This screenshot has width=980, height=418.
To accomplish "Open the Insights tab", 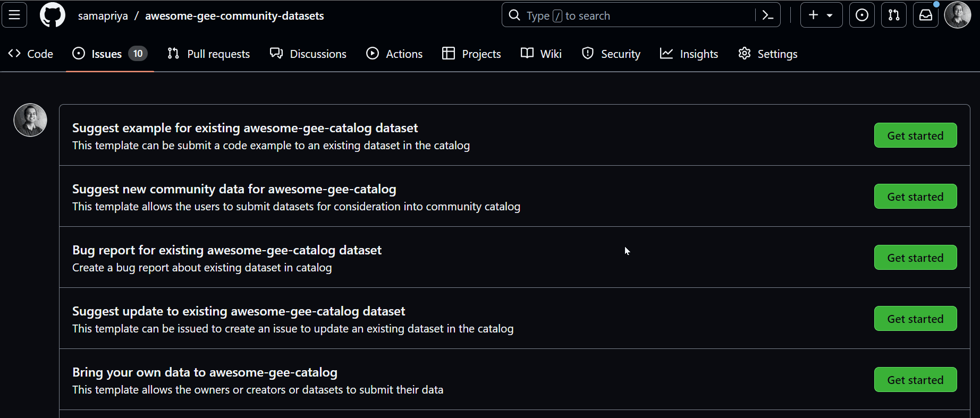I will (x=689, y=54).
